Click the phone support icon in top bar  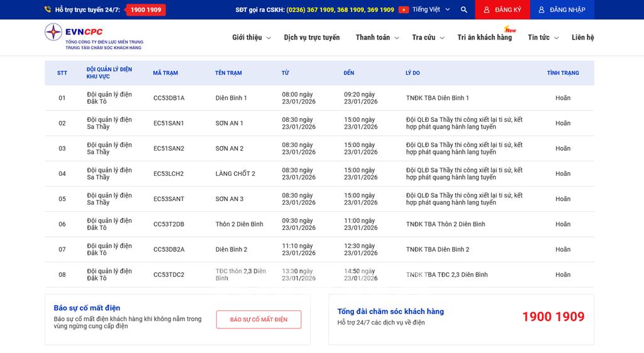tap(48, 9)
